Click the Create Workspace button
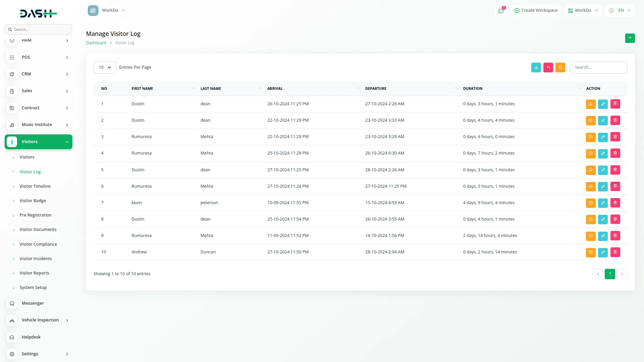This screenshot has width=644, height=362. coord(536,10)
